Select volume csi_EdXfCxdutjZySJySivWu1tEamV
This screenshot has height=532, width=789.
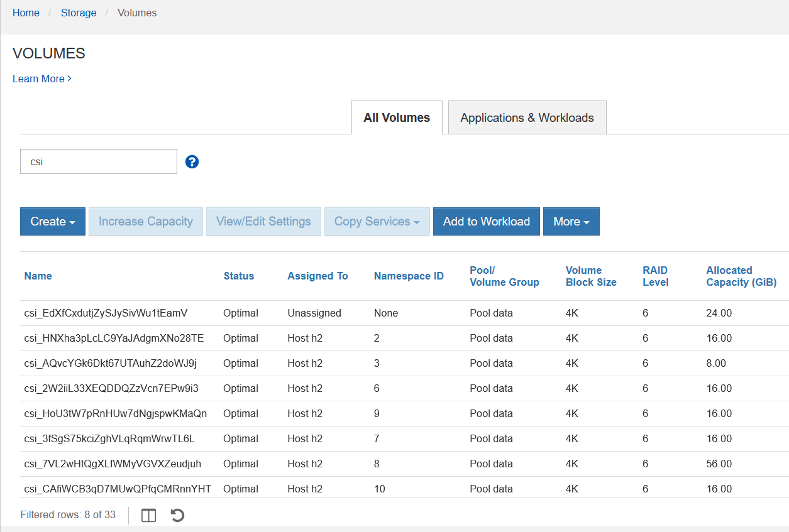pos(106,313)
